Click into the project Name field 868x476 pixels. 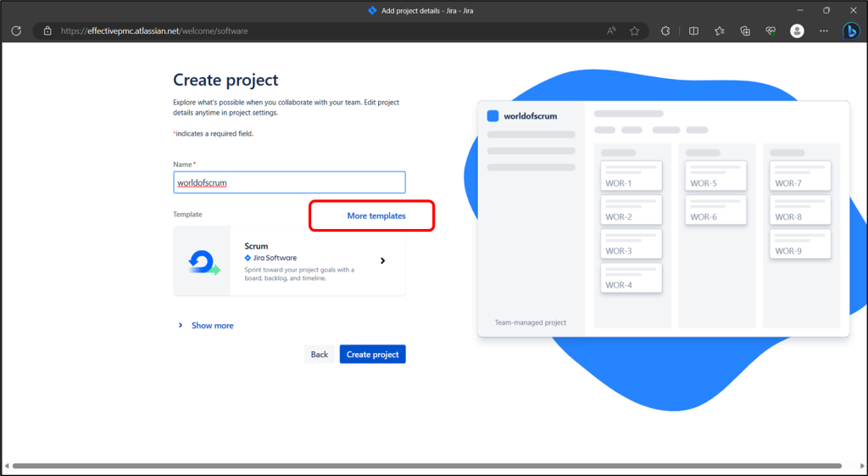[290, 182]
